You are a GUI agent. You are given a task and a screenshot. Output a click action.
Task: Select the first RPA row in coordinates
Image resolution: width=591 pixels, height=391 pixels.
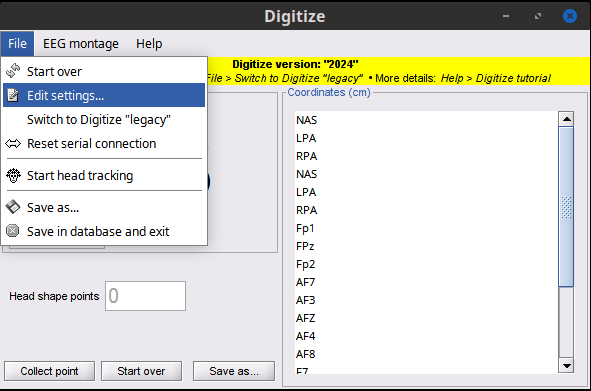[426, 156]
